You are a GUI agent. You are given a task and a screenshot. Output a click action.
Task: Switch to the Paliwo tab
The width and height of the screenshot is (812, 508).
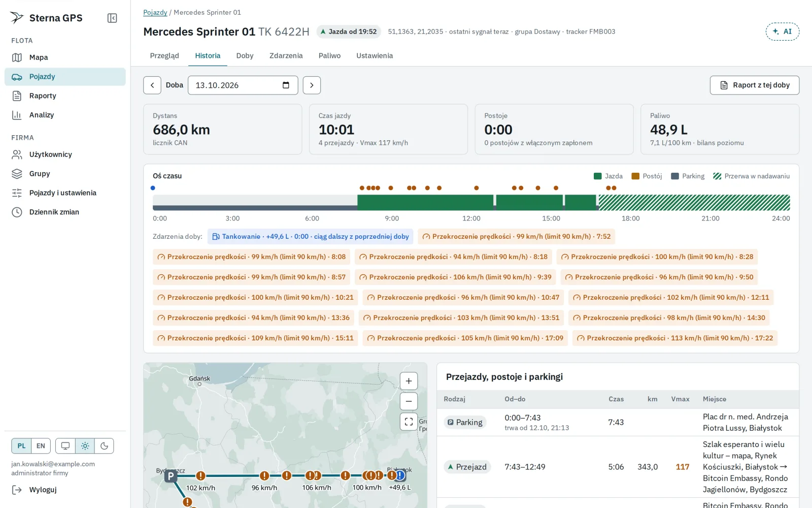coord(329,56)
